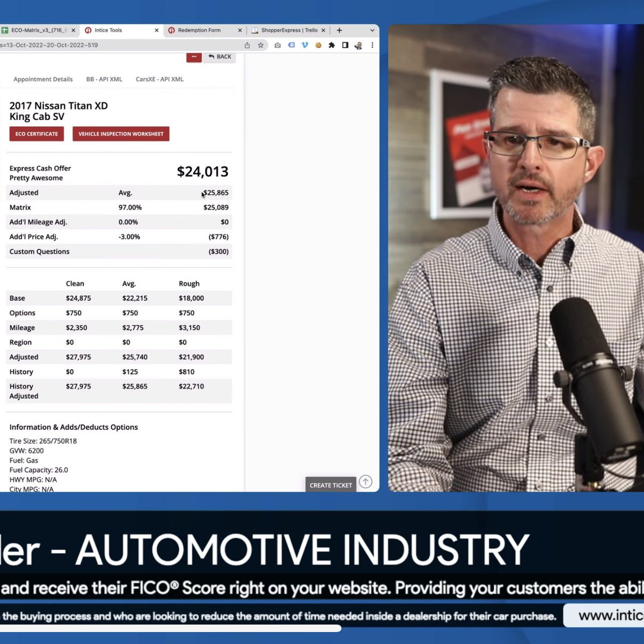Click the Base Avg. $22,215 cell
644x644 pixels.
[x=135, y=298]
